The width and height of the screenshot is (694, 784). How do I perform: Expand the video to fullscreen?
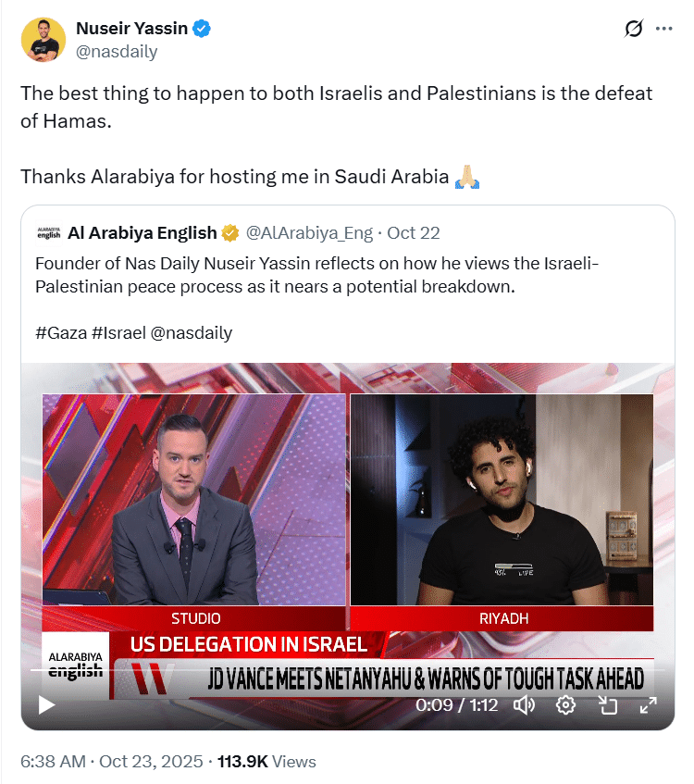coord(649,705)
